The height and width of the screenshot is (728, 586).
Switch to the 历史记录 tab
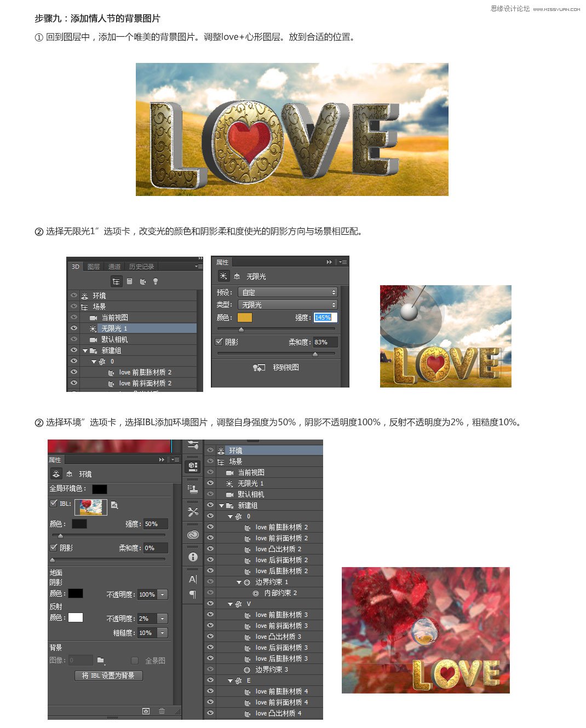click(x=141, y=267)
